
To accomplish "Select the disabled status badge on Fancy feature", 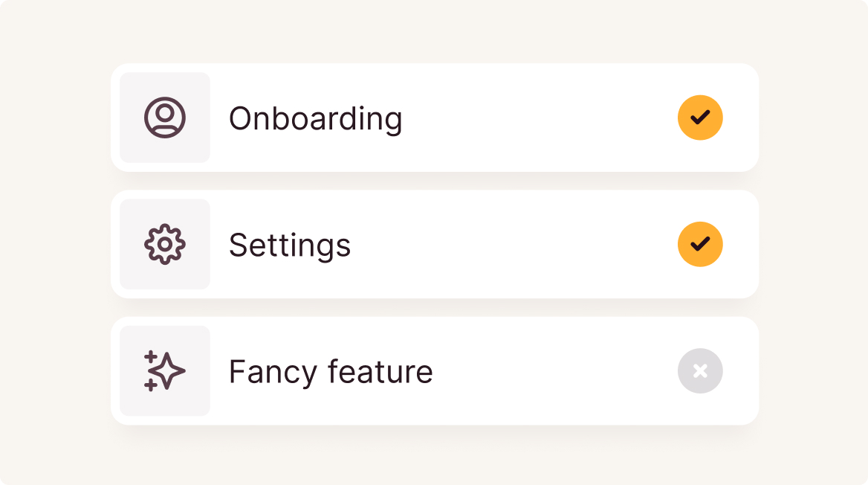I will pos(700,371).
